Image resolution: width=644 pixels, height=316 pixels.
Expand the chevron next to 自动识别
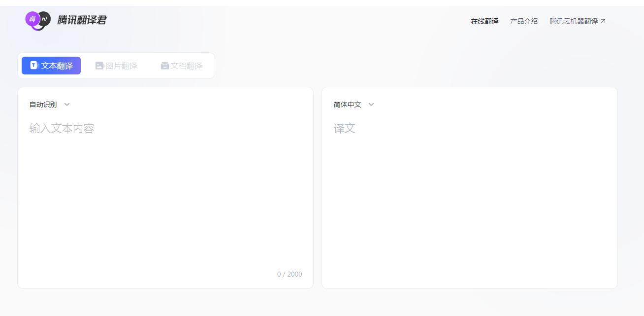tap(67, 105)
